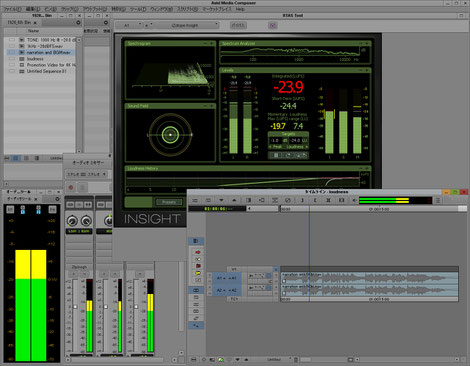Open the stereo mix mode dropdown in Audio Mixer

click(86, 174)
